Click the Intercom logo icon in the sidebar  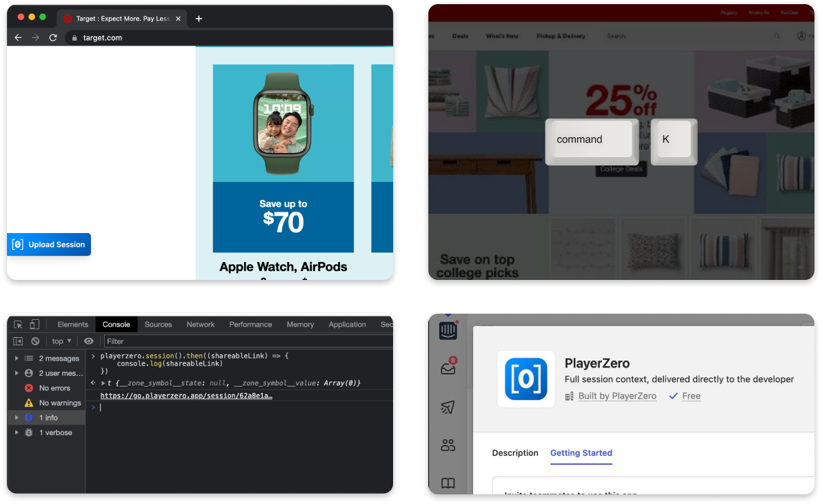click(x=448, y=330)
